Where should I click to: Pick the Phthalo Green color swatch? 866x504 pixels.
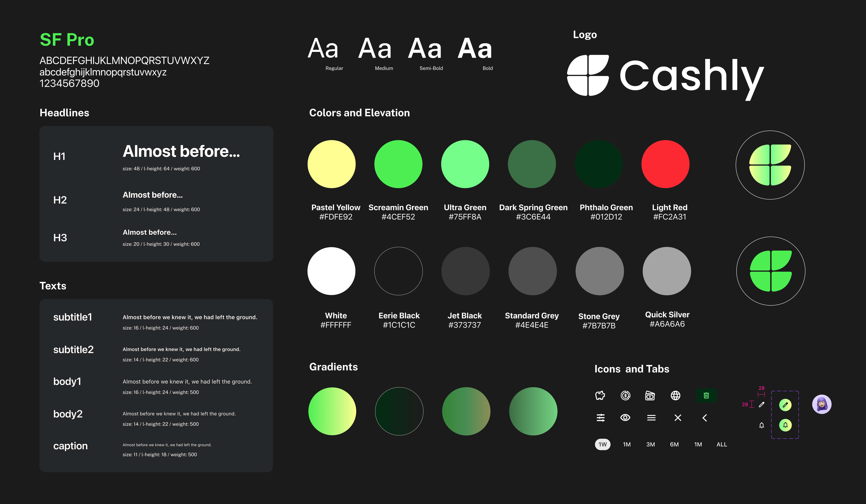pyautogui.click(x=599, y=164)
